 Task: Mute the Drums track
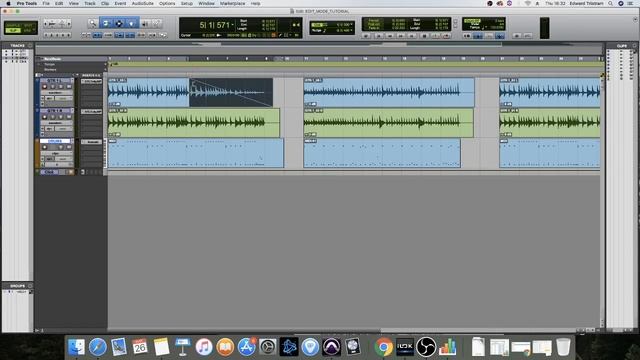coord(69,147)
